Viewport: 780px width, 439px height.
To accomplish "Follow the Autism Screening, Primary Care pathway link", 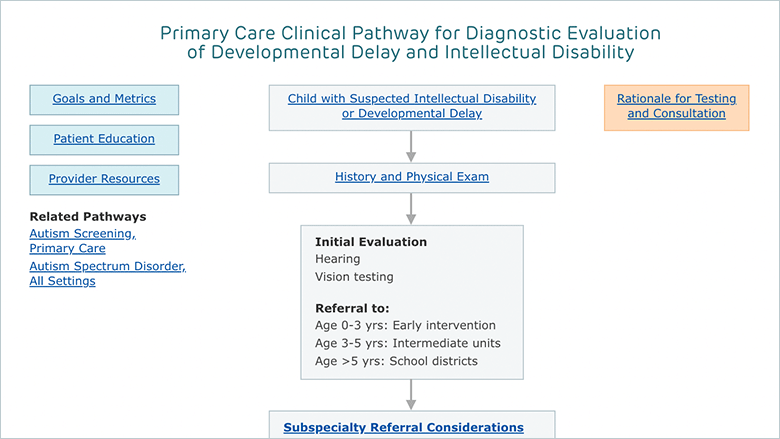I will 83,241.
